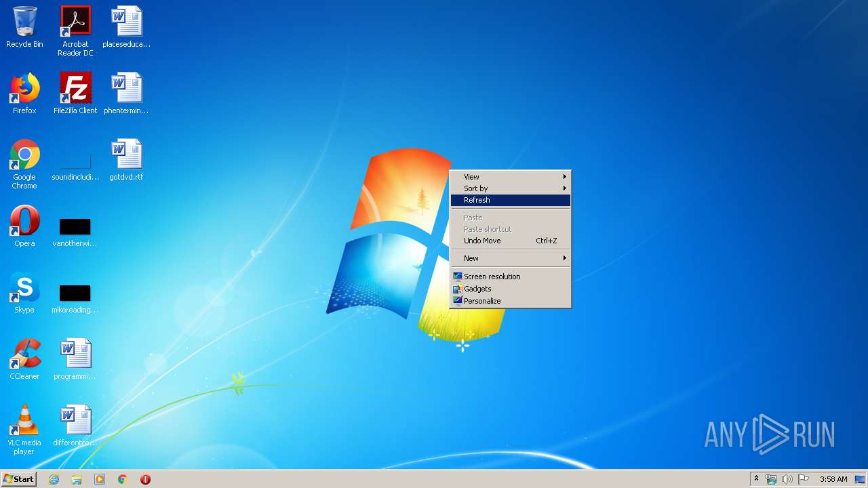Launch Windows Media Player from taskbar
868x488 pixels.
[100, 479]
